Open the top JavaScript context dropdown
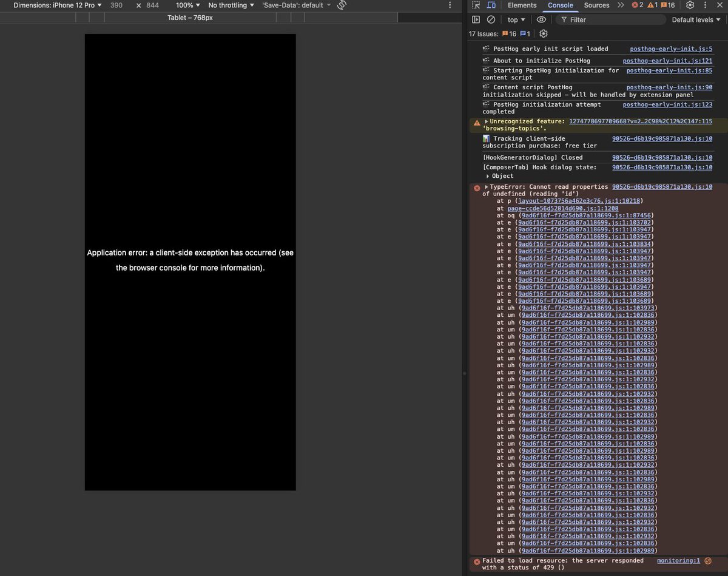Image resolution: width=728 pixels, height=576 pixels. [x=517, y=19]
